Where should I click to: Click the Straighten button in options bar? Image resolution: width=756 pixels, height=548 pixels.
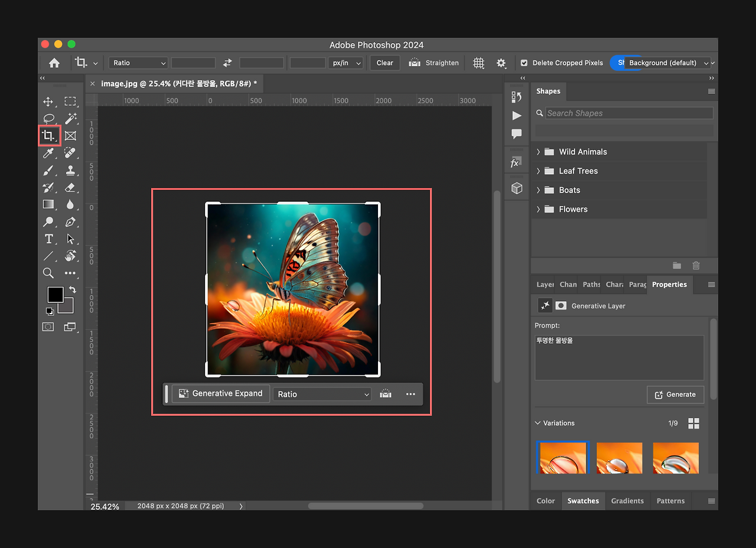point(434,63)
